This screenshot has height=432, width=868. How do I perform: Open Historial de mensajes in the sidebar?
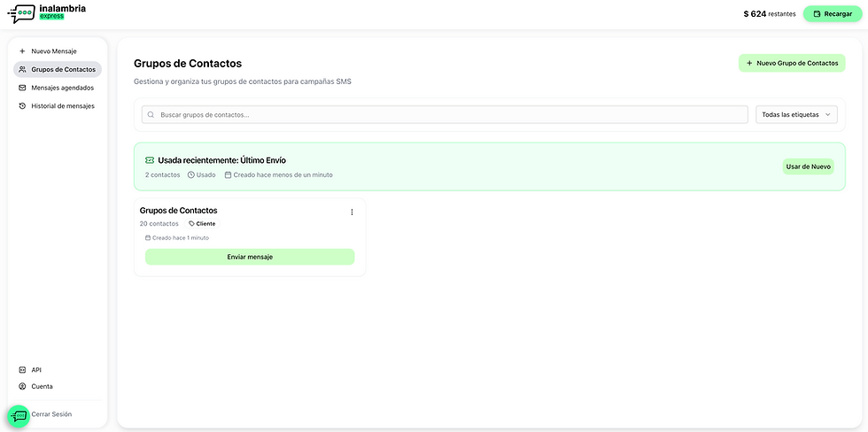pyautogui.click(x=58, y=105)
